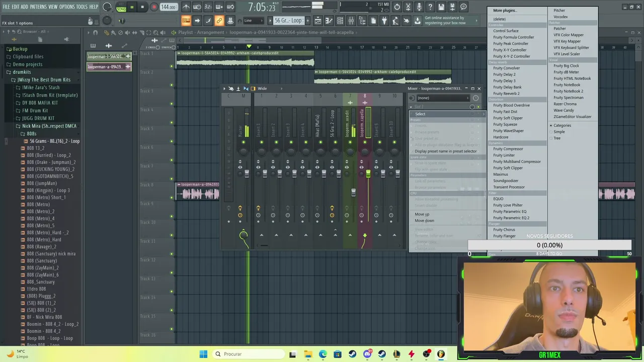Open the Line snap dropdown

pyautogui.click(x=253, y=21)
